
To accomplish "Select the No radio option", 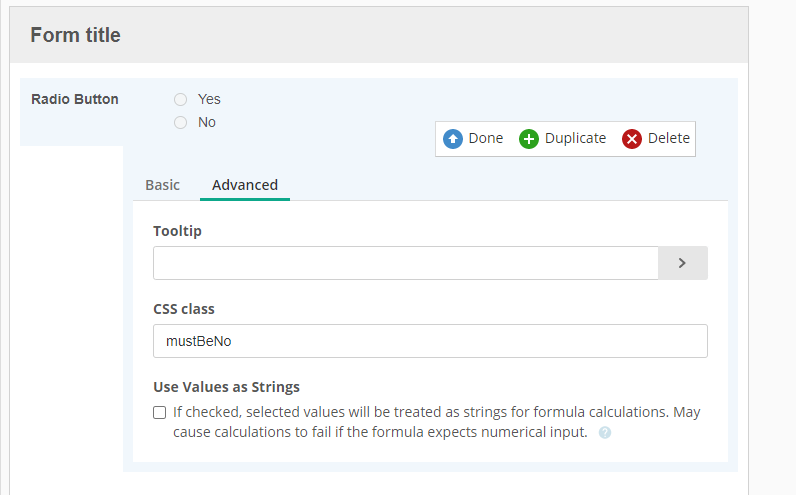I will (x=180, y=122).
